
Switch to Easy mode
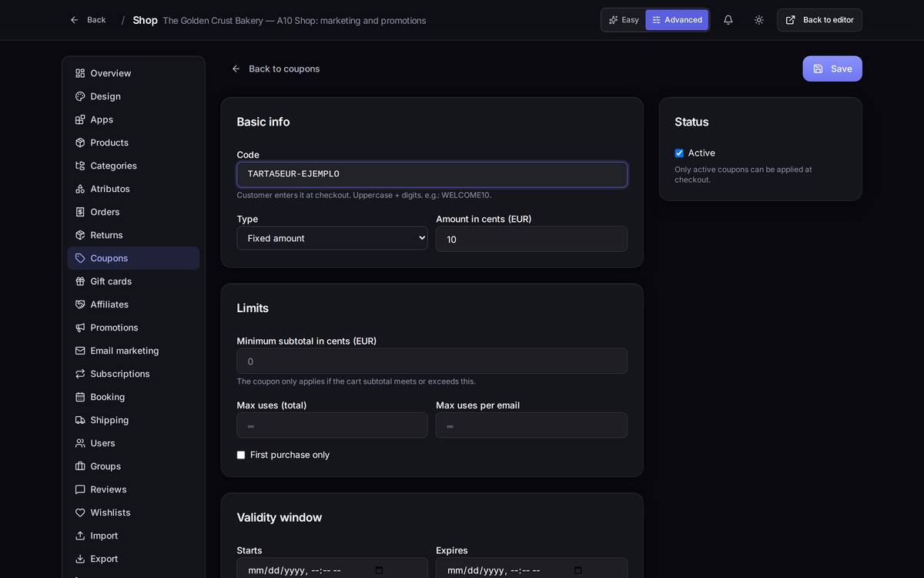click(x=624, y=20)
